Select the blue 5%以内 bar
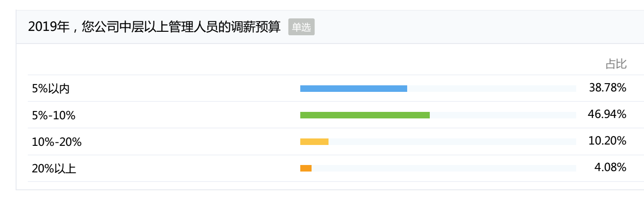Screen dimensions: 644x202 tap(354, 89)
